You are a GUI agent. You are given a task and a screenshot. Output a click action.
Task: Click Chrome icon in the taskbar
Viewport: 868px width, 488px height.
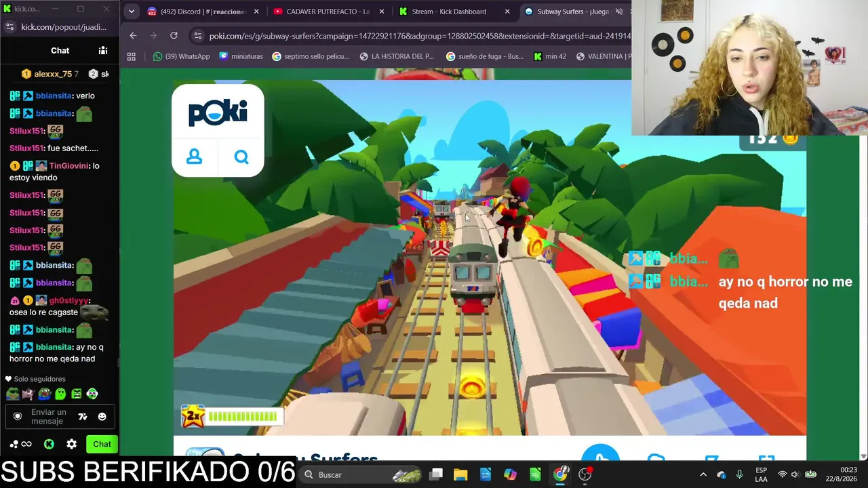(x=560, y=474)
